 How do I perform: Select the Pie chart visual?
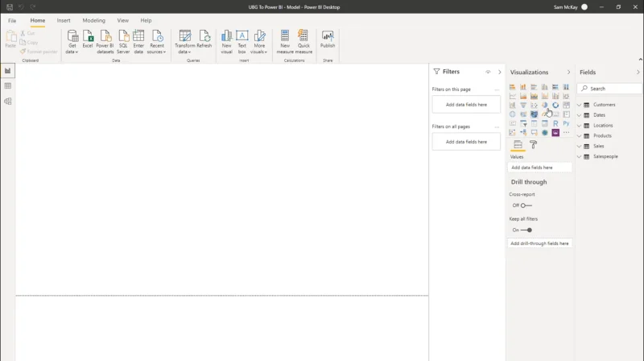(545, 105)
